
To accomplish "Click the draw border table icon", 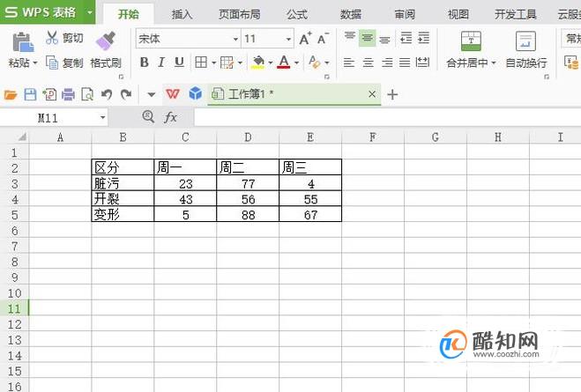I will pyautogui.click(x=227, y=63).
